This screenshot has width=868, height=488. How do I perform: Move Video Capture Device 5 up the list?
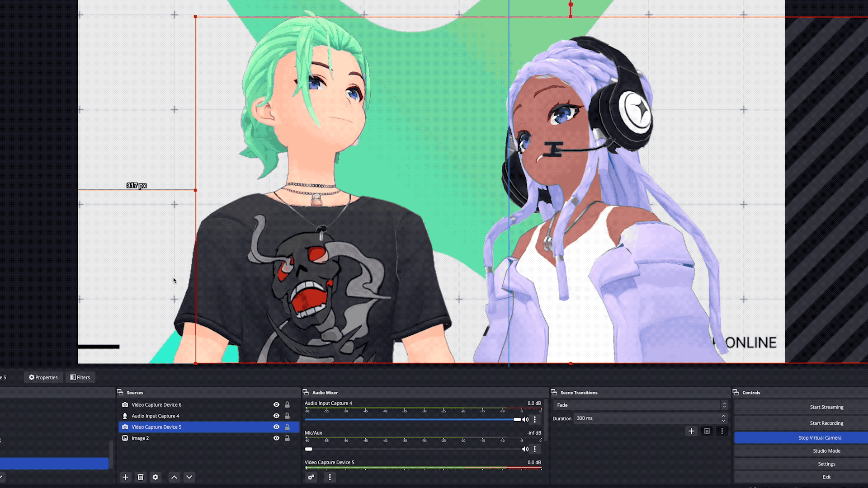point(174,477)
